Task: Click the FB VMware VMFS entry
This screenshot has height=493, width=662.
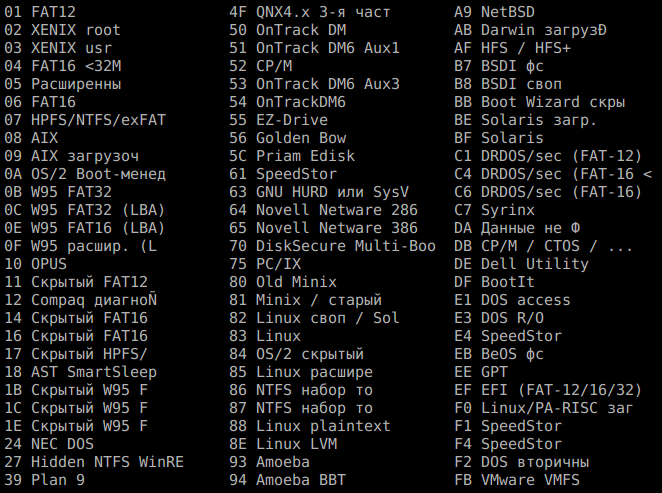Action: click(517, 480)
